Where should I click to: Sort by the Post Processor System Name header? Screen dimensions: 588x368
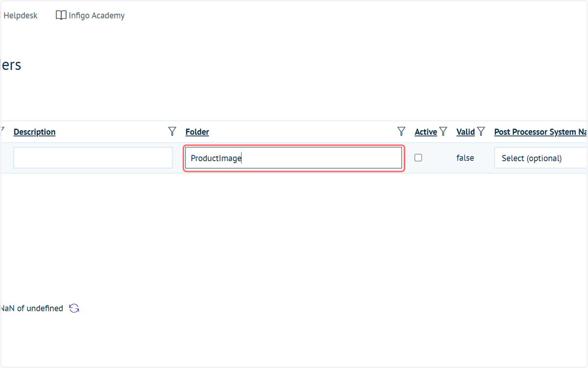[x=541, y=132]
